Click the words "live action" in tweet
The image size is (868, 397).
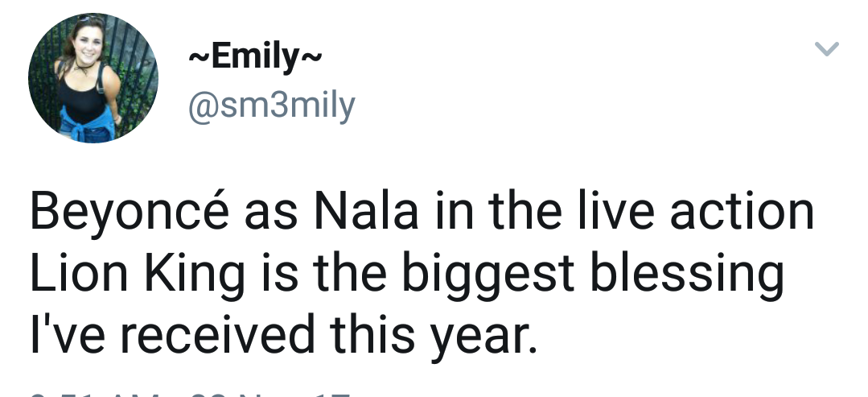(697, 211)
